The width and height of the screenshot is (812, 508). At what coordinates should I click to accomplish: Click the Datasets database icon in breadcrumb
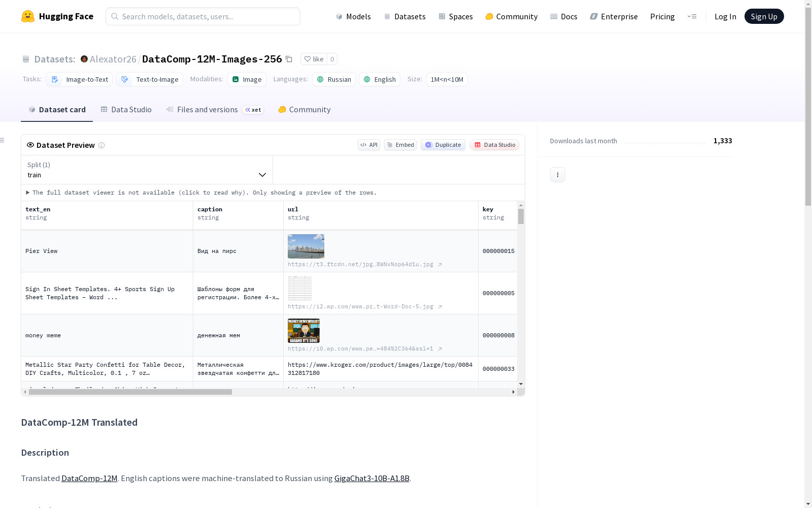(26, 59)
